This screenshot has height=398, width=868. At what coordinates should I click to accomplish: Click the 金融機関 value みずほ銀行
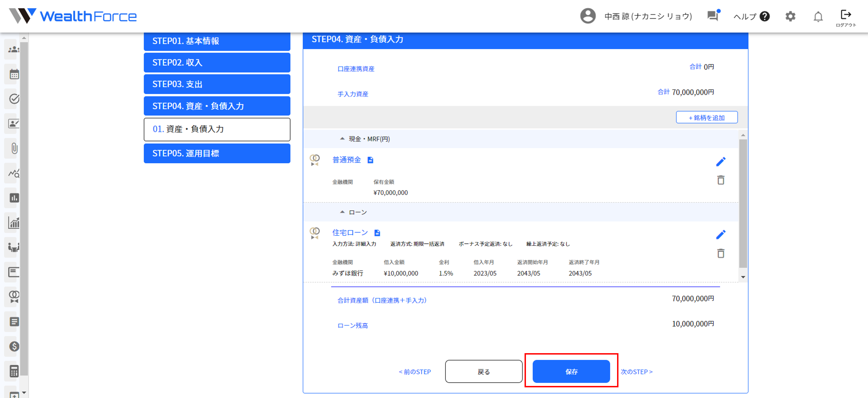(x=348, y=273)
